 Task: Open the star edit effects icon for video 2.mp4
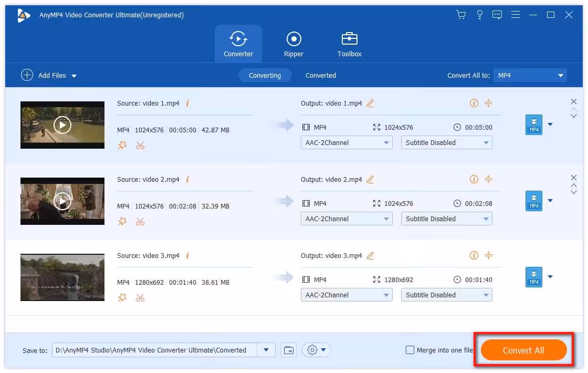pos(122,222)
